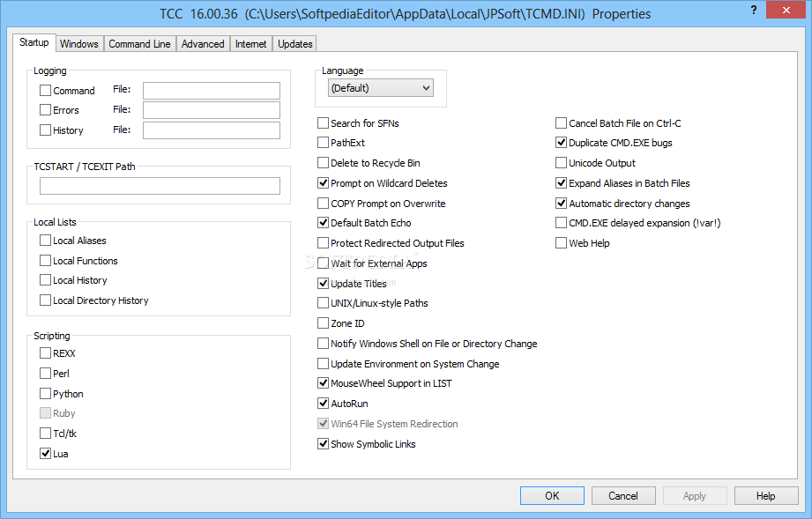Image resolution: width=812 pixels, height=519 pixels.
Task: Open the Command Line tab
Action: click(139, 44)
